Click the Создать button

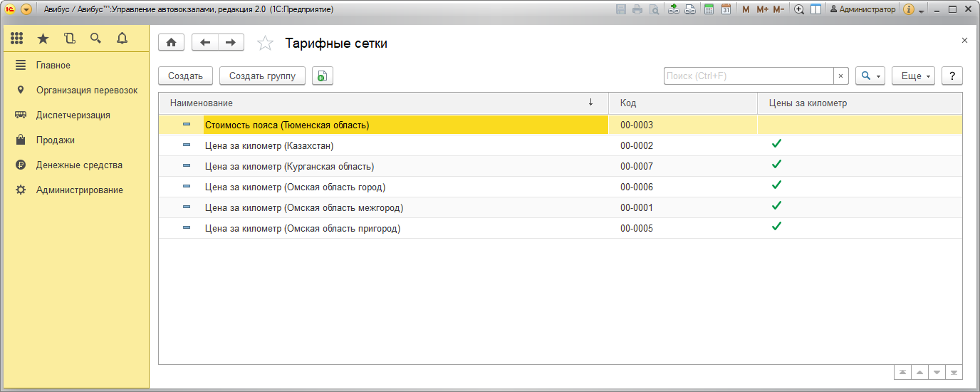(185, 76)
